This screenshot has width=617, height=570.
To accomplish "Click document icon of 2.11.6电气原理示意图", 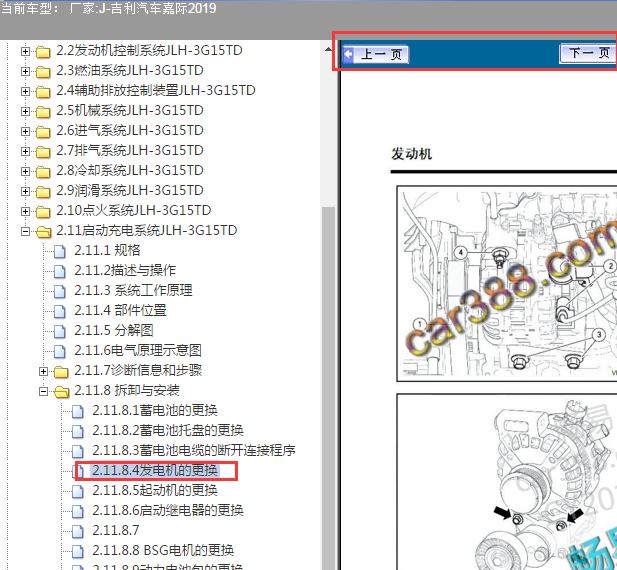I will click(60, 351).
